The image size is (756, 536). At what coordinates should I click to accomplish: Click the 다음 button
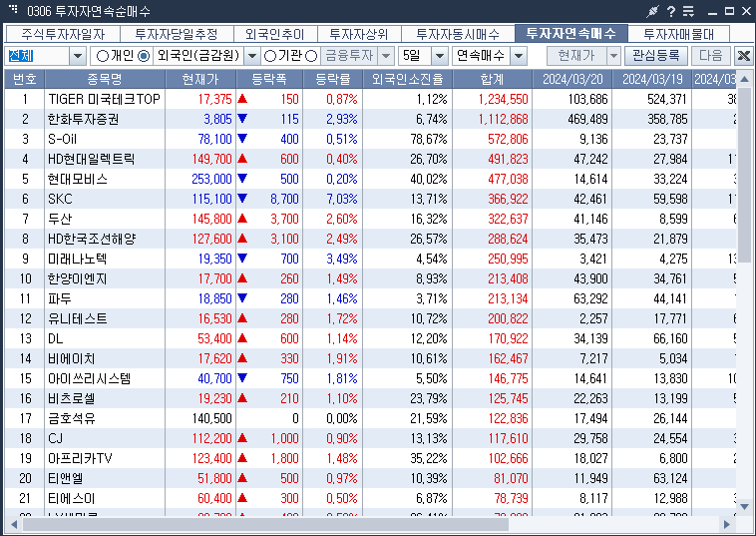tap(711, 56)
